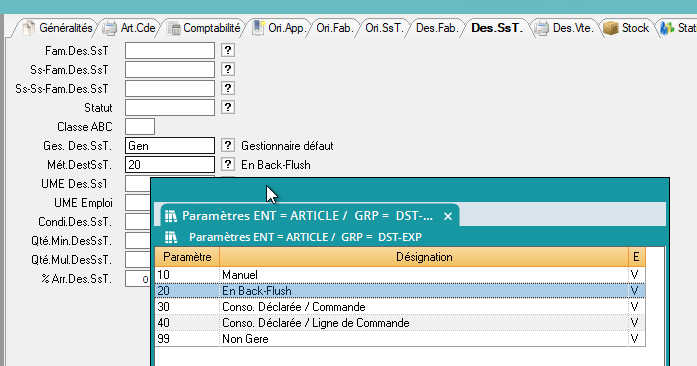This screenshot has height=366, width=697.
Task: Open the Stock tab
Action: click(x=627, y=28)
